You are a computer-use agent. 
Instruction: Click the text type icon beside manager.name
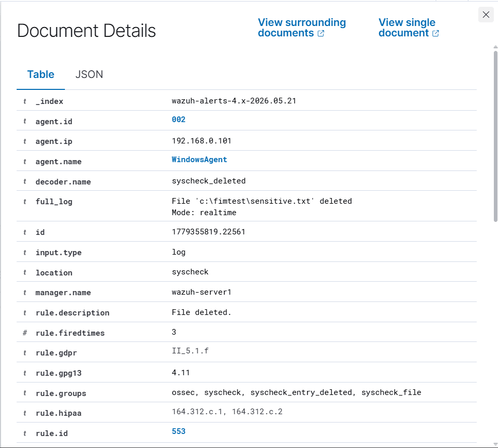(25, 293)
